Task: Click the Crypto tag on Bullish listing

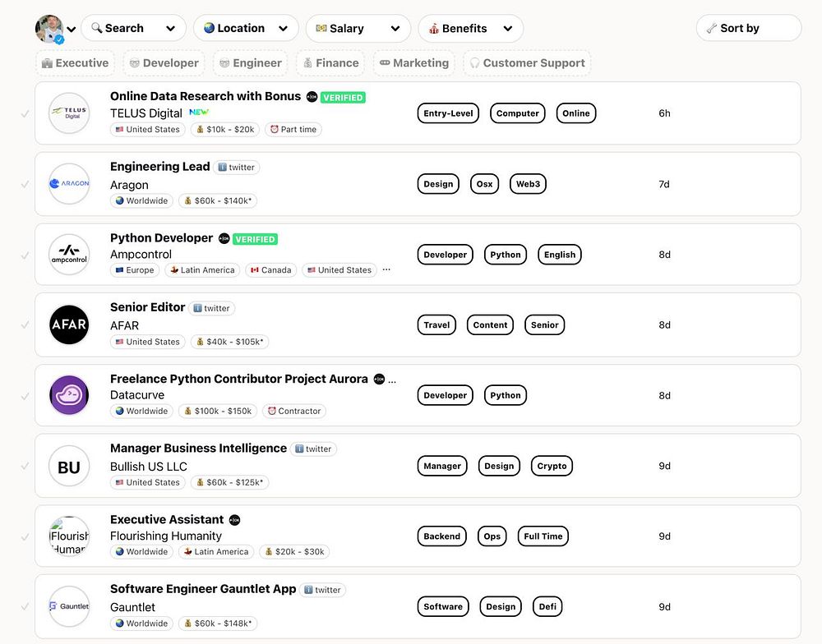Action: [x=552, y=466]
